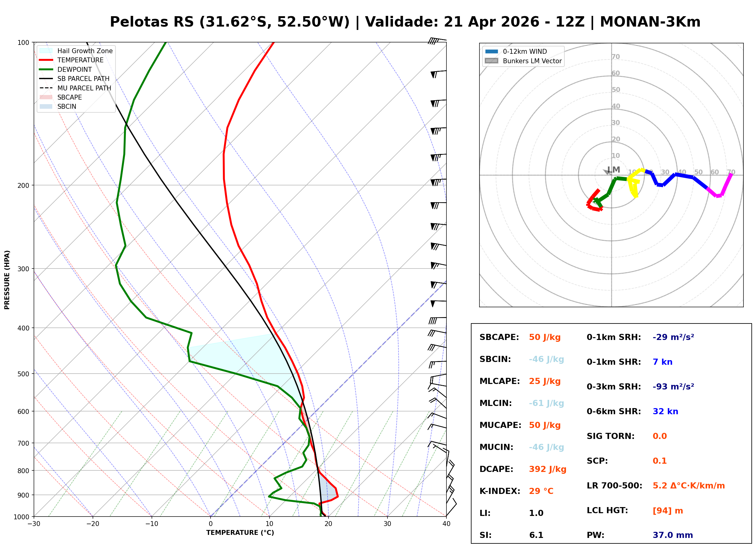The width and height of the screenshot is (756, 559).
Task: Click the DCAPE value 392 J/kg
Action: (x=547, y=469)
